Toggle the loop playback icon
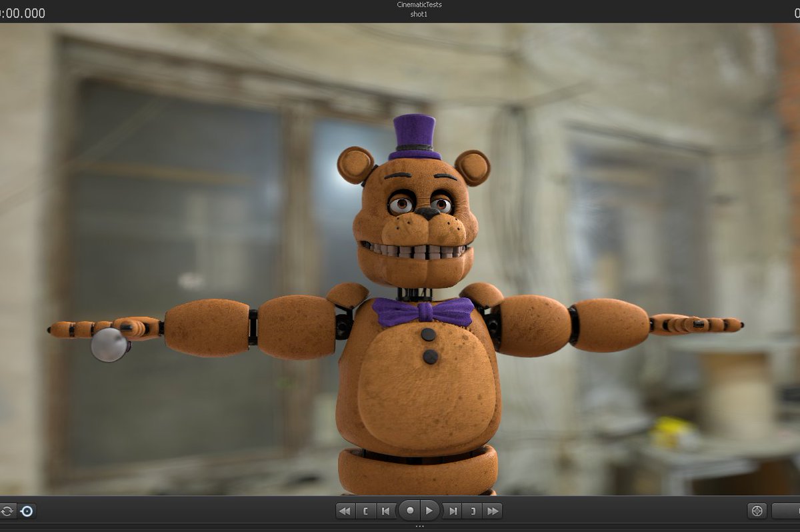Image resolution: width=800 pixels, height=532 pixels. [x=7, y=511]
